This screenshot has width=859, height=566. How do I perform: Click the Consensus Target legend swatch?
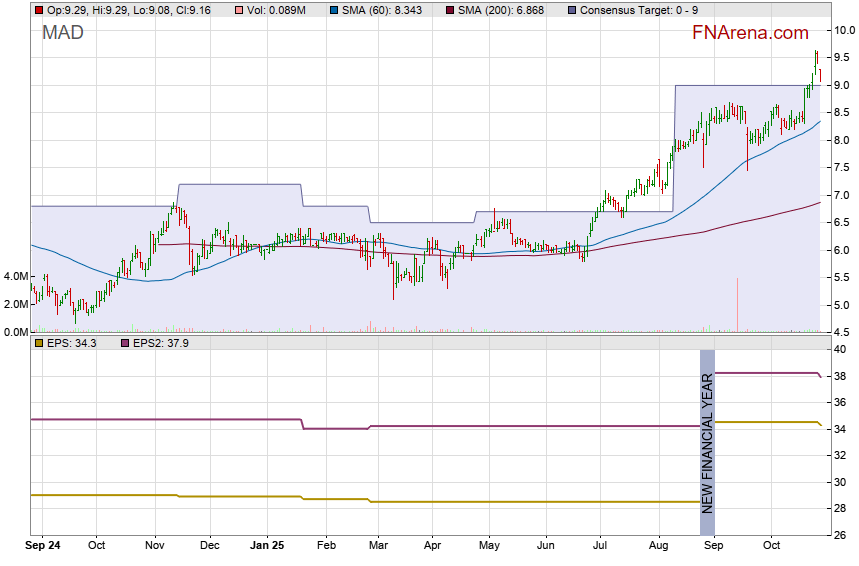click(x=570, y=10)
